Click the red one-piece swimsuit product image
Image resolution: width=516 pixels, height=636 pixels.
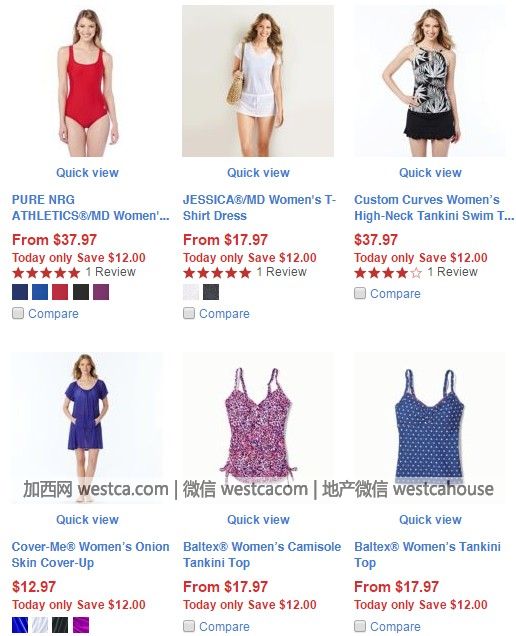point(87,81)
